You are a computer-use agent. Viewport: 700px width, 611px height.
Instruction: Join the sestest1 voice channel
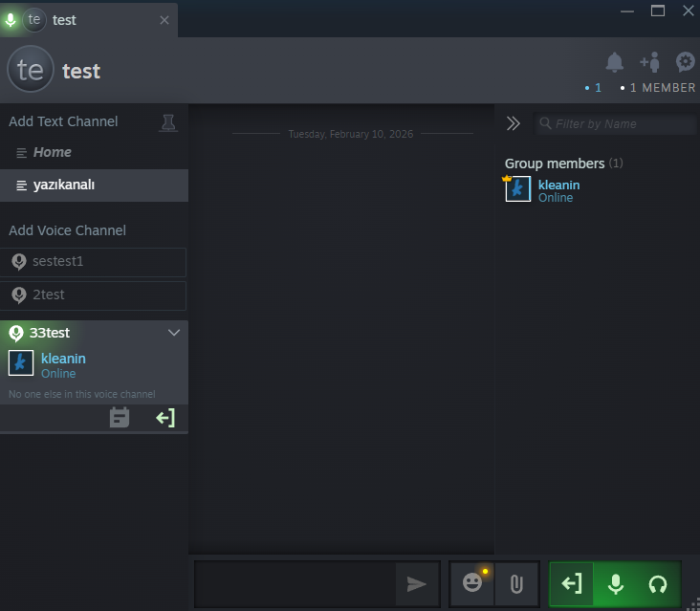coord(93,262)
